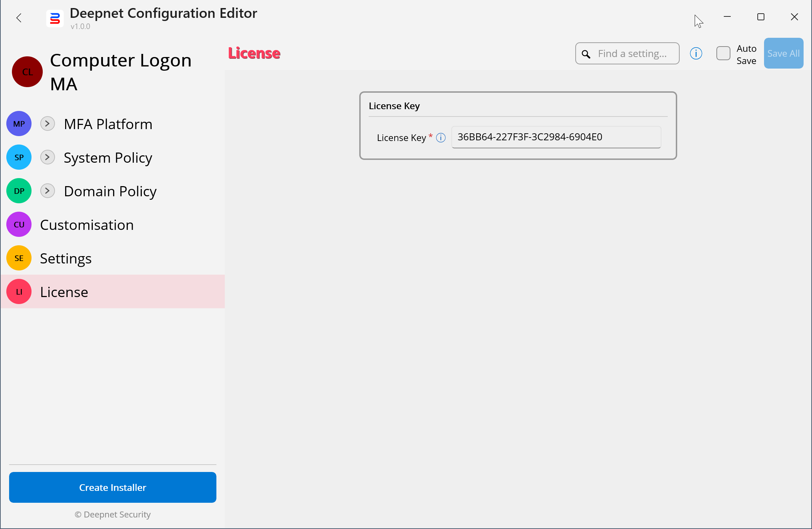Expand the MFA Platform section
812x529 pixels.
tap(47, 124)
